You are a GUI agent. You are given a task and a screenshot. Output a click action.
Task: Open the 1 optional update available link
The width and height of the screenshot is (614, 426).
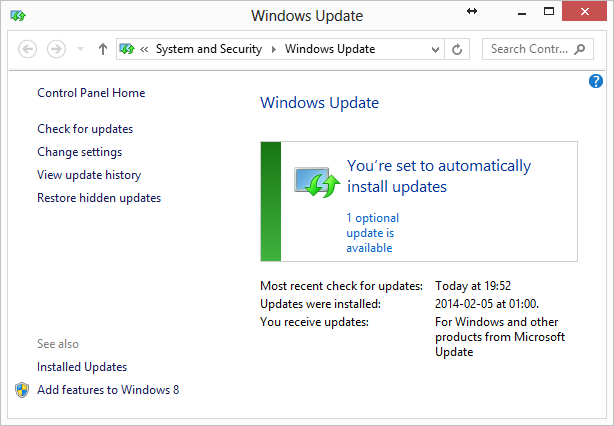pos(372,233)
